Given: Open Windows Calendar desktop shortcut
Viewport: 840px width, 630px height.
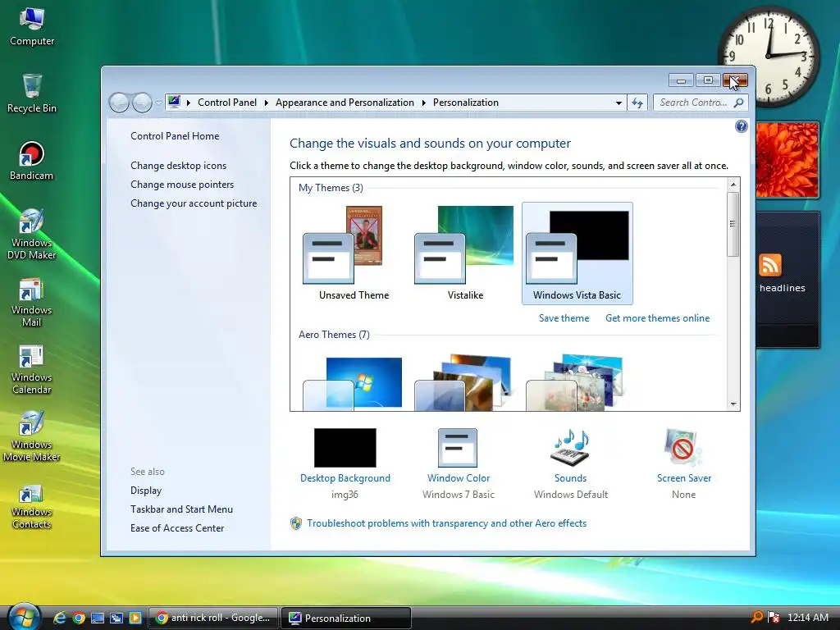Looking at the screenshot, I should tap(32, 370).
